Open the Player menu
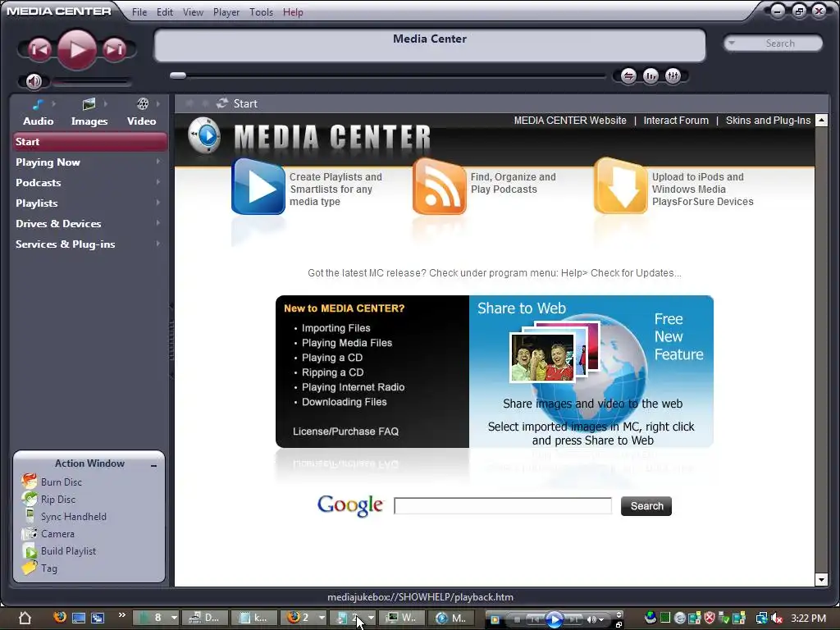Viewport: 840px width, 630px height. pyautogui.click(x=226, y=11)
